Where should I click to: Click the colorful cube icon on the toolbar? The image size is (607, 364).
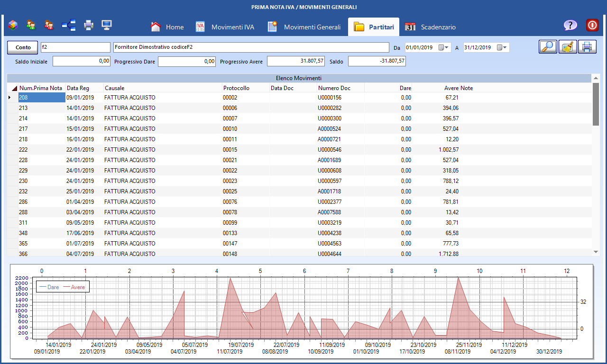point(12,25)
